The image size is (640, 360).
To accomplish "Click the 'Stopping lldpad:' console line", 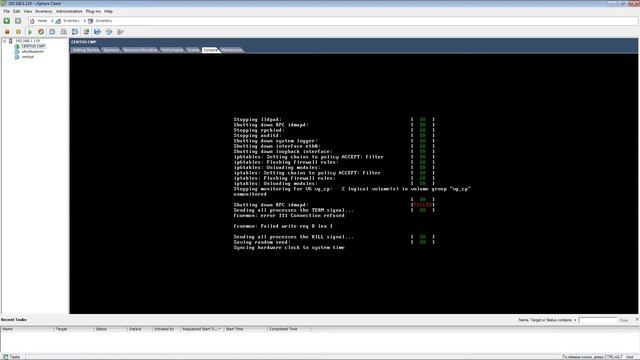I will [x=258, y=120].
